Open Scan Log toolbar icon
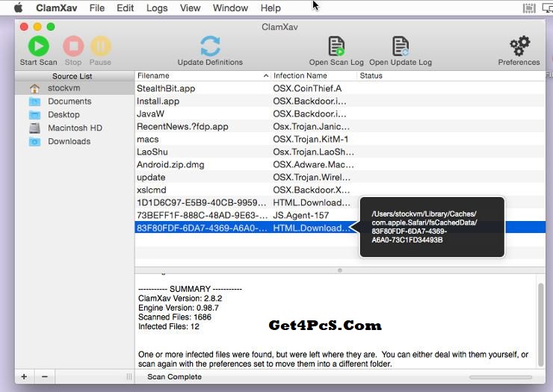The image size is (553, 392). coord(336,46)
